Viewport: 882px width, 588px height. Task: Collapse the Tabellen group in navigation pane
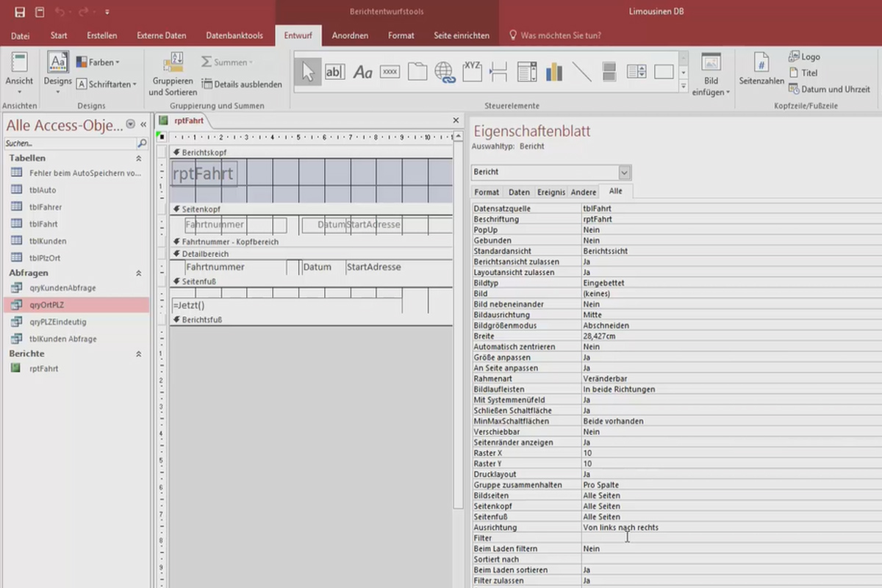point(139,158)
